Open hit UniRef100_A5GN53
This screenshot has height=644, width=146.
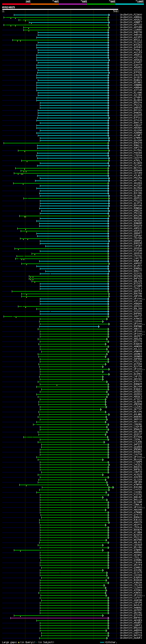[131, 67]
